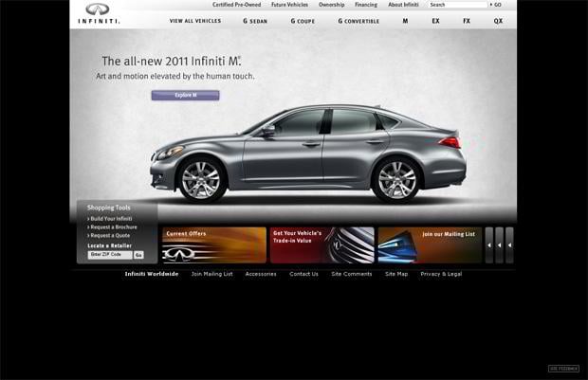Open the Current Offers thumbnail

[213, 245]
